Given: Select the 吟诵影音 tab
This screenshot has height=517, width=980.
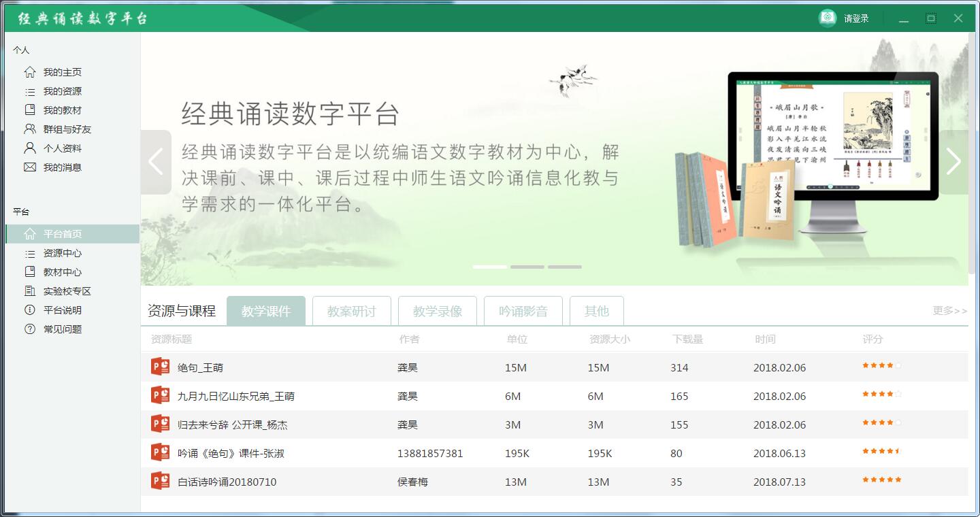Looking at the screenshot, I should click(523, 311).
